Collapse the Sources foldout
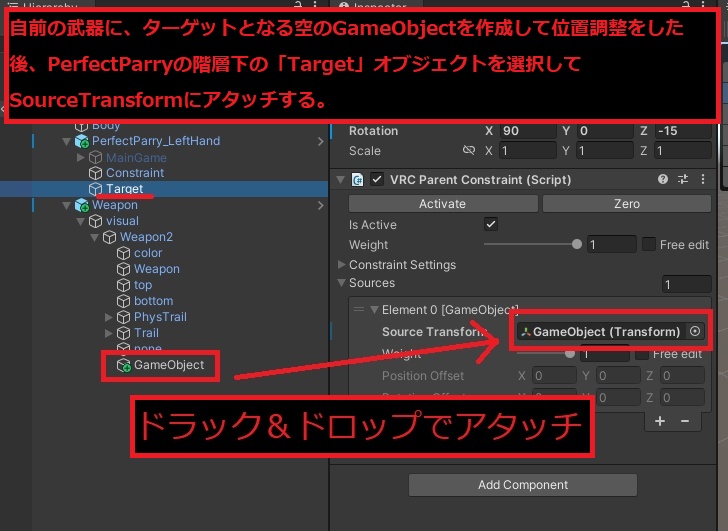 341,283
